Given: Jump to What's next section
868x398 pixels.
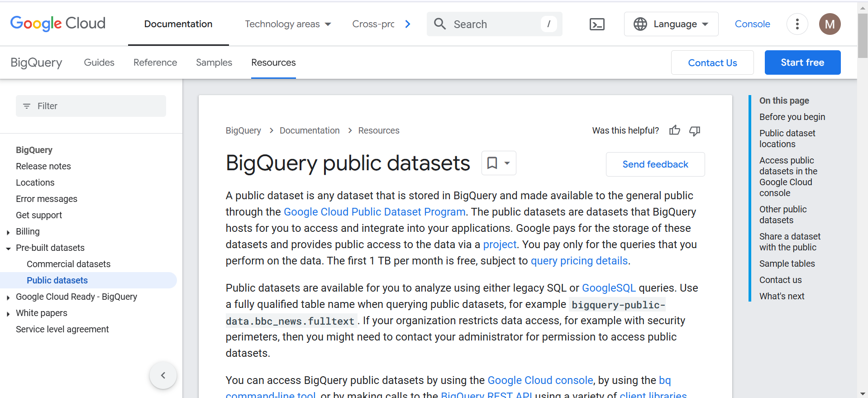Looking at the screenshot, I should pos(782,296).
